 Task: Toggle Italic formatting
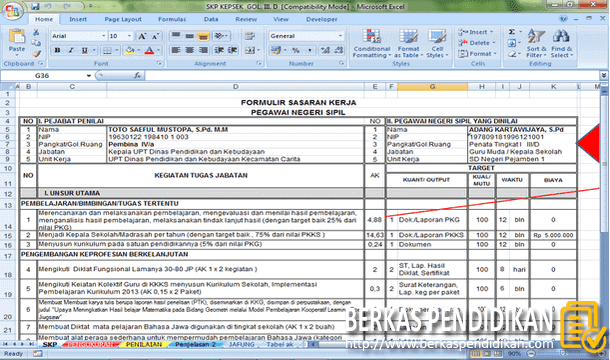[x=71, y=50]
